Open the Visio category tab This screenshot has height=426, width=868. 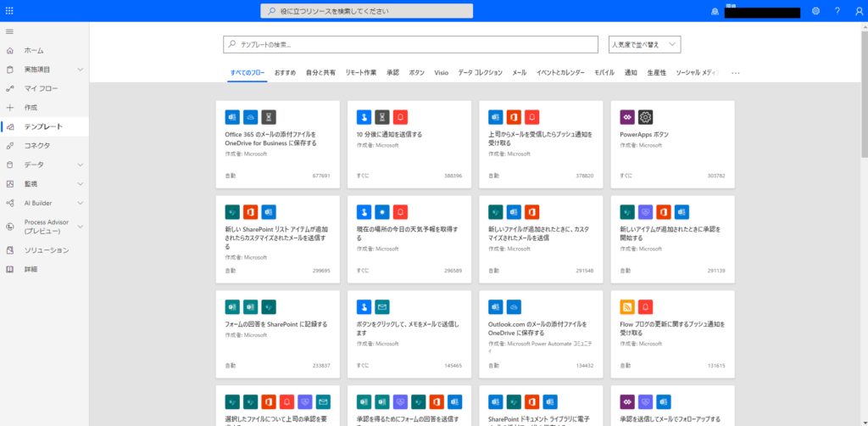(441, 73)
